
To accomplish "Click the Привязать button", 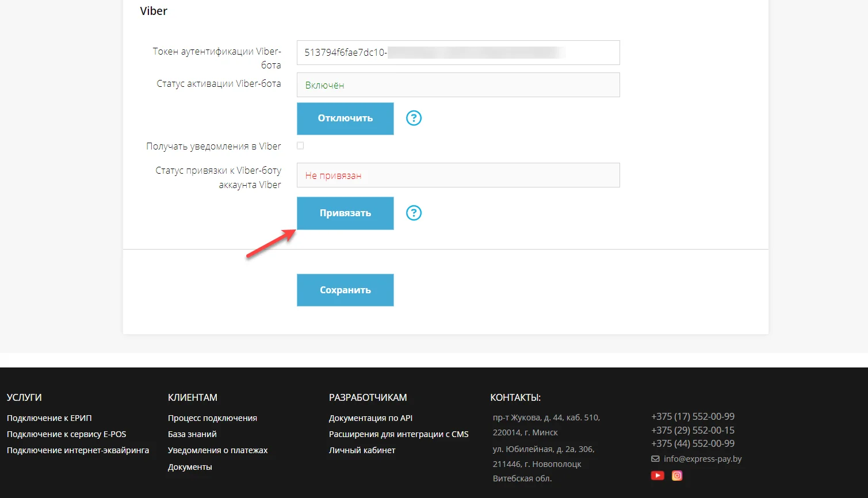I will click(x=345, y=213).
